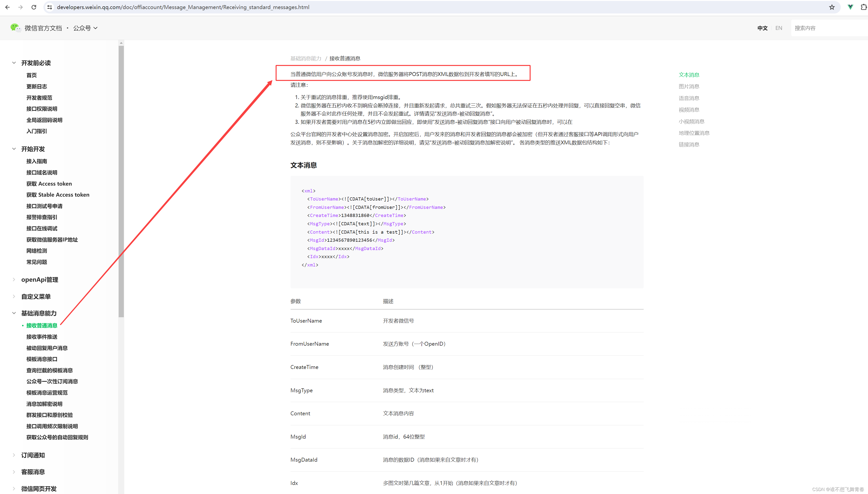Open 获取 Stable Access token page
The image size is (868, 494).
[58, 195]
